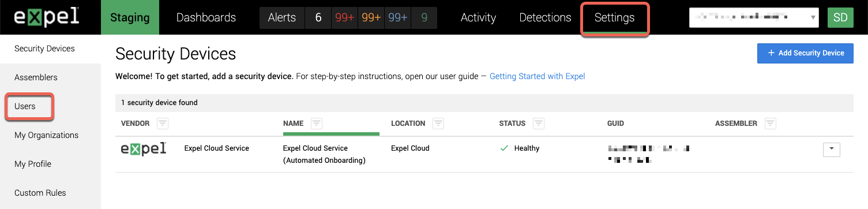Open filter icon for Vendor column
This screenshot has height=209, width=868.
[x=163, y=124]
